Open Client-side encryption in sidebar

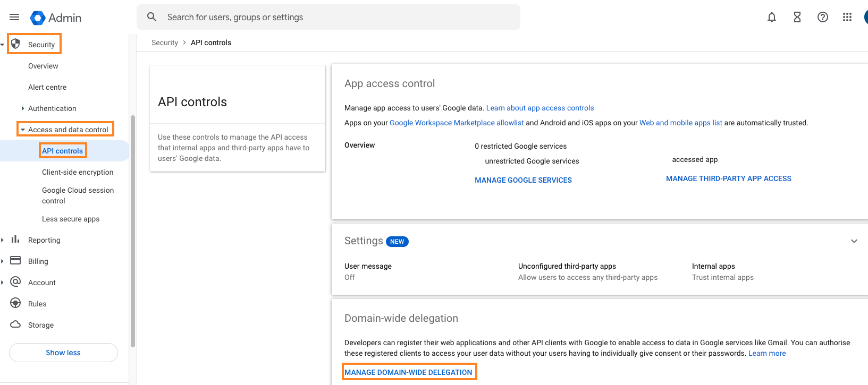78,172
